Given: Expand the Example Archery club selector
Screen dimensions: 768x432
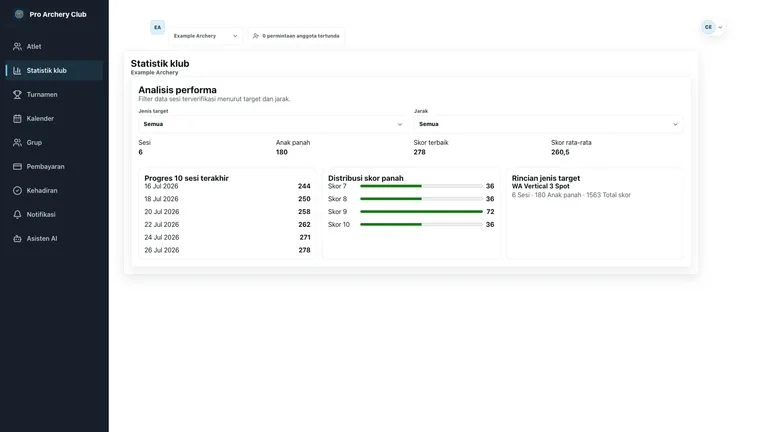Looking at the screenshot, I should coord(206,36).
